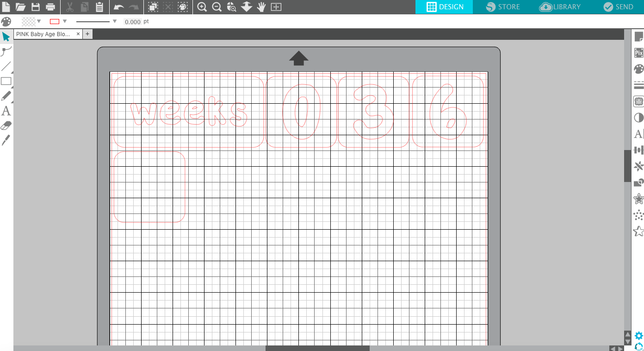Viewport: 644px width, 351px height.
Task: Select the Eraser tool
Action: point(6,125)
